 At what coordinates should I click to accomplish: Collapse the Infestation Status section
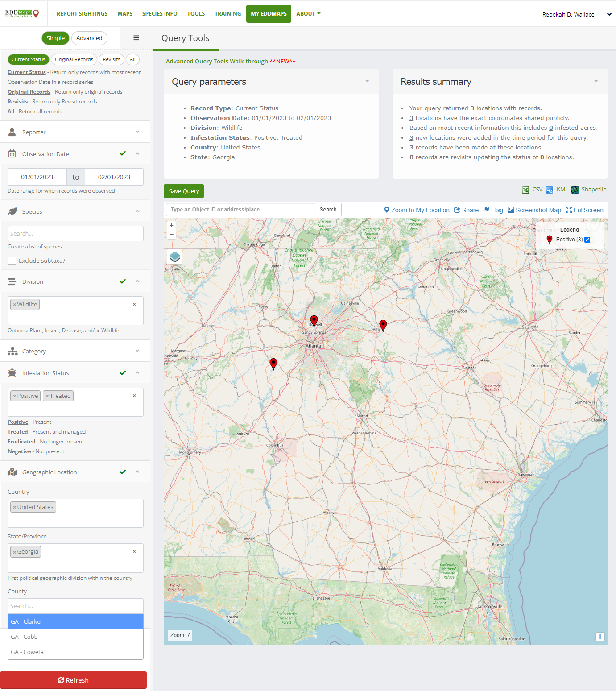click(x=137, y=372)
